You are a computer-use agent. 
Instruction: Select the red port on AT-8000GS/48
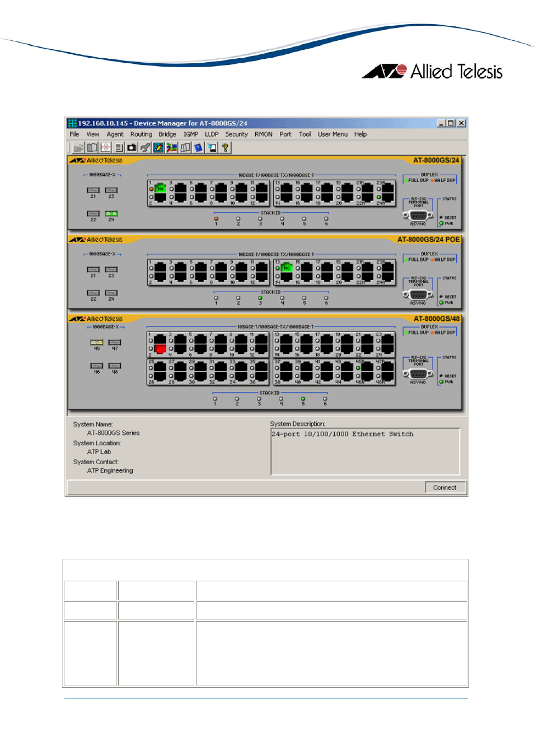tap(160, 349)
